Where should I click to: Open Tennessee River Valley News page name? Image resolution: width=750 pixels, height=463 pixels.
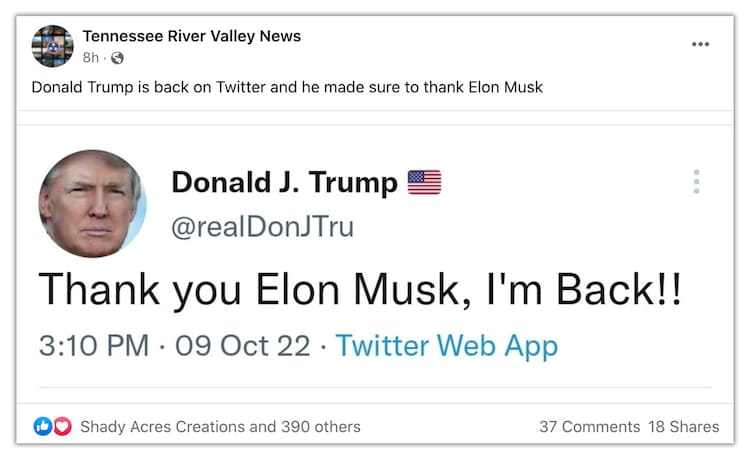(x=192, y=36)
